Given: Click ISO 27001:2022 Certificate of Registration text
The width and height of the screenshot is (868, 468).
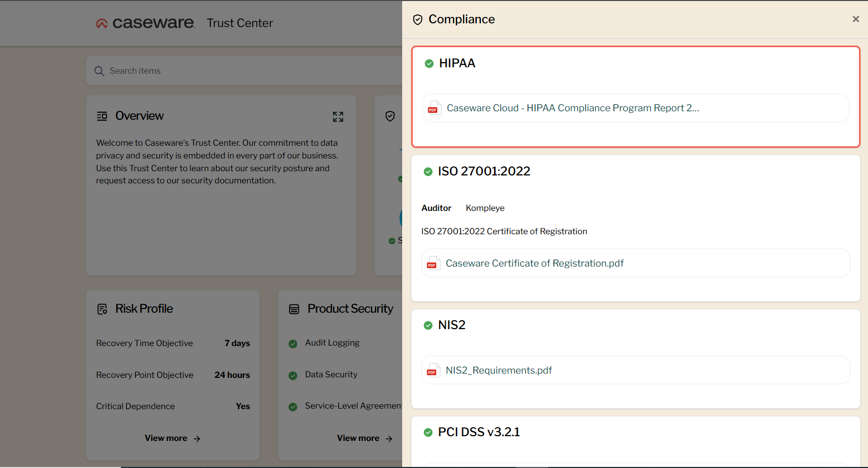Looking at the screenshot, I should tap(504, 232).
